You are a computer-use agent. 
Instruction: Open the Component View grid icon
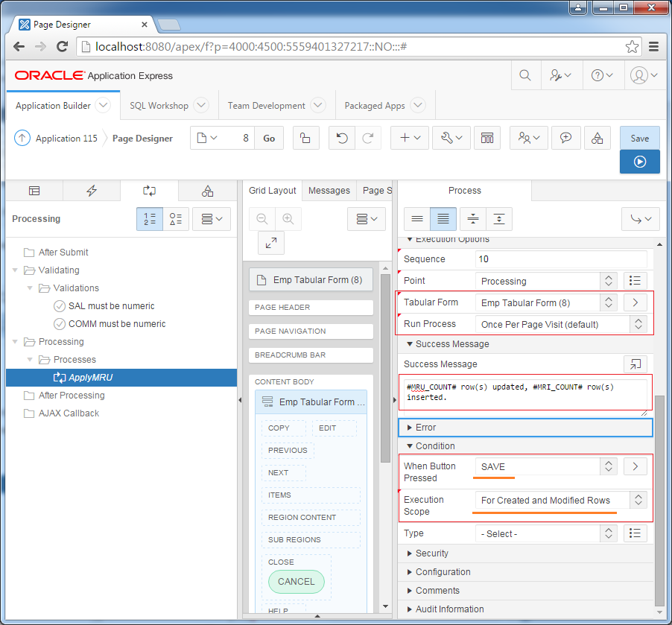[x=486, y=138]
